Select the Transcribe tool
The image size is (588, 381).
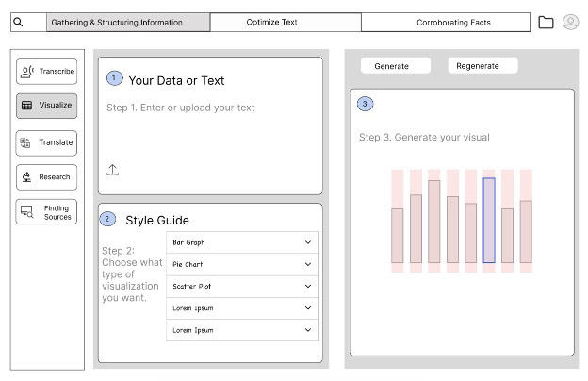pyautogui.click(x=46, y=72)
